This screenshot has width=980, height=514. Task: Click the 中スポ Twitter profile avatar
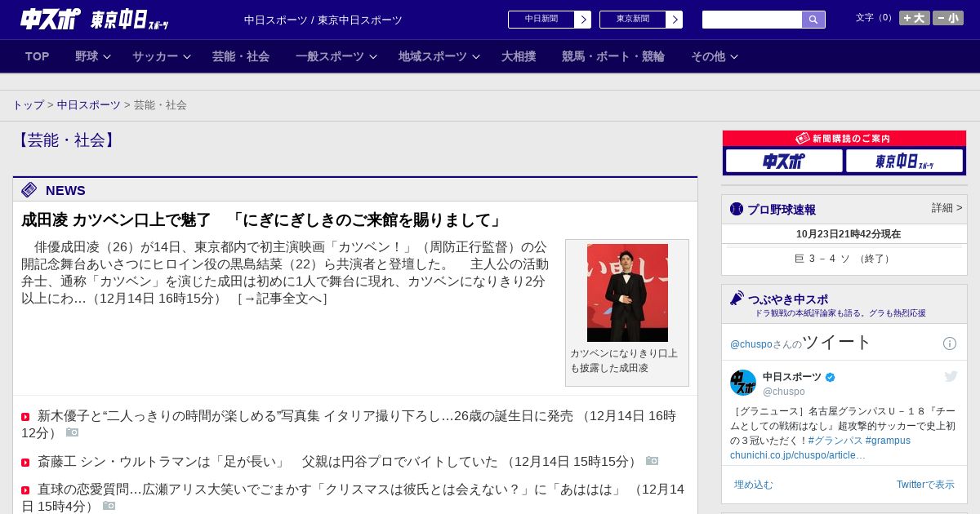[743, 383]
